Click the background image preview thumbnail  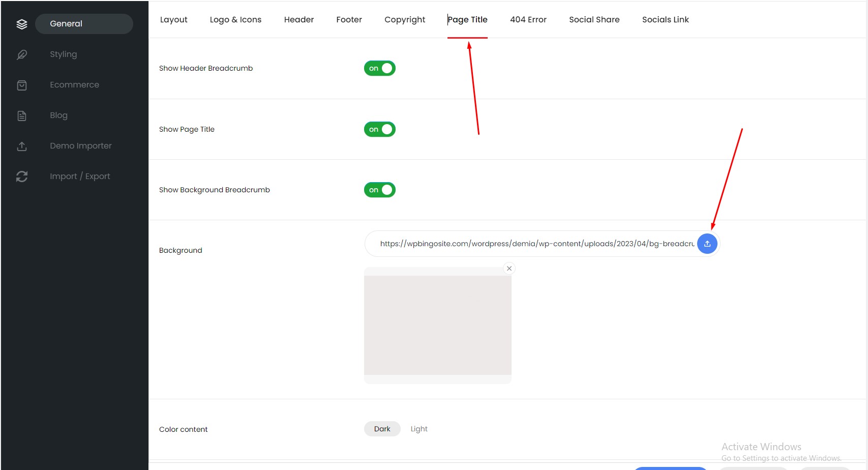[438, 326]
